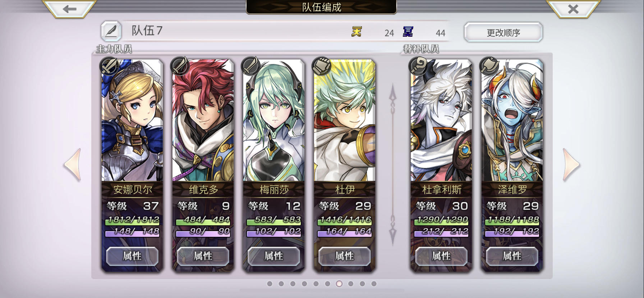Click the quill edit team name icon

pyautogui.click(x=111, y=31)
